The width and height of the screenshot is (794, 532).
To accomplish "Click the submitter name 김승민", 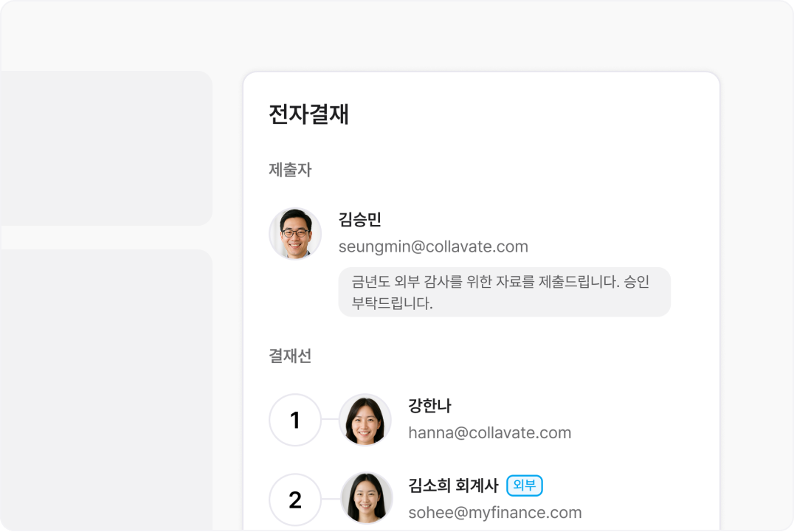I will [359, 219].
